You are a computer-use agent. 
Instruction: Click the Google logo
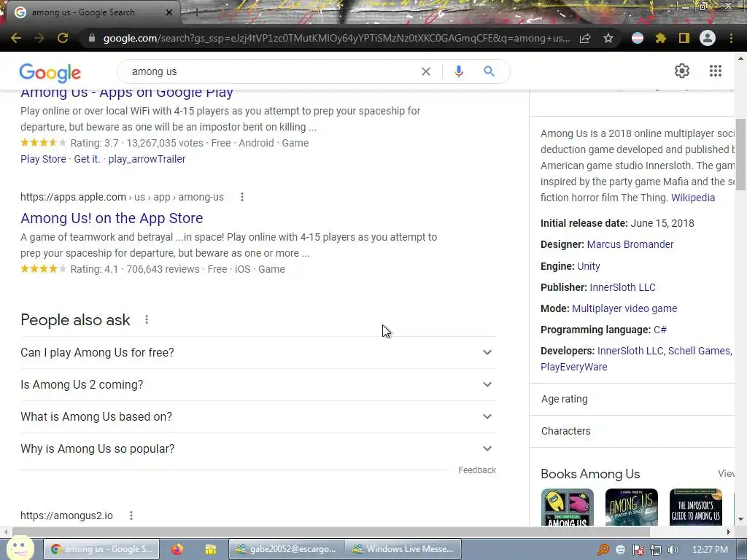click(x=50, y=72)
